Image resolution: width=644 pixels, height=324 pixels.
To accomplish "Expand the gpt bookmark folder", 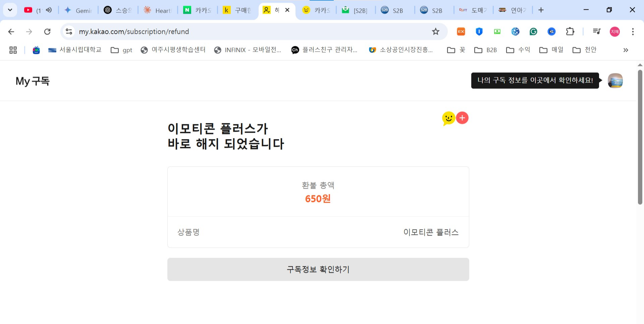I will tap(121, 50).
